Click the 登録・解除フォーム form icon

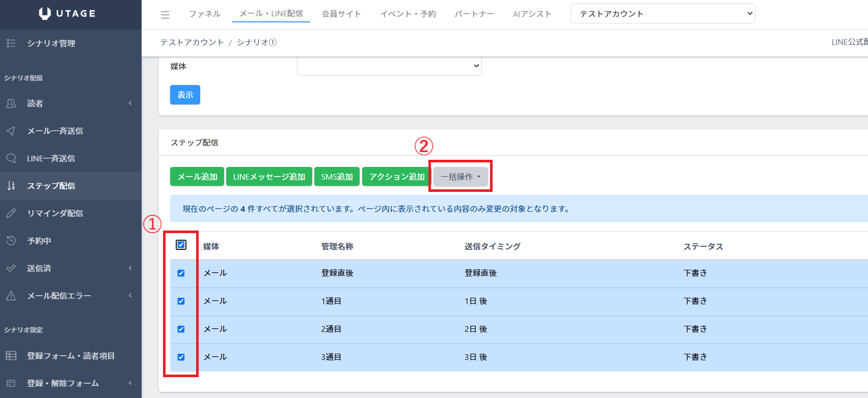point(11,383)
